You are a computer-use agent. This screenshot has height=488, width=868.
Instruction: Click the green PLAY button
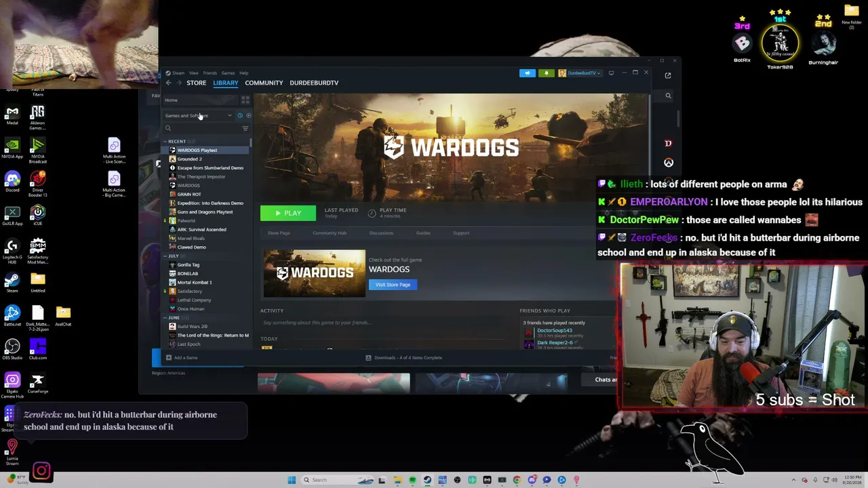coord(288,213)
